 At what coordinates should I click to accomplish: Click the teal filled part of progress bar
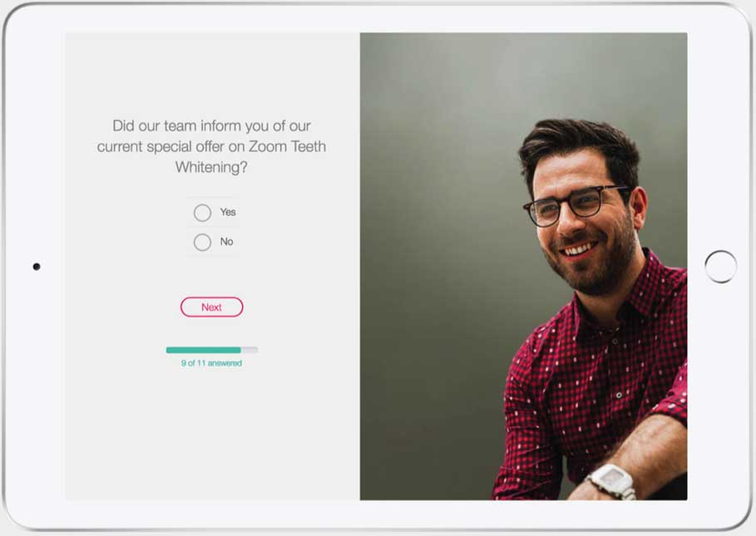204,350
